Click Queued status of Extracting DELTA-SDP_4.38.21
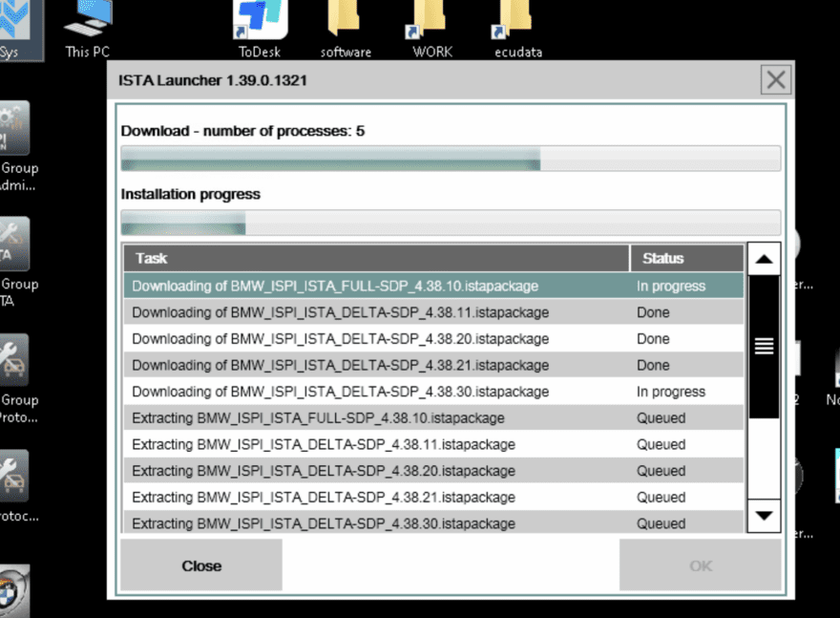Image resolution: width=840 pixels, height=618 pixels. click(661, 498)
